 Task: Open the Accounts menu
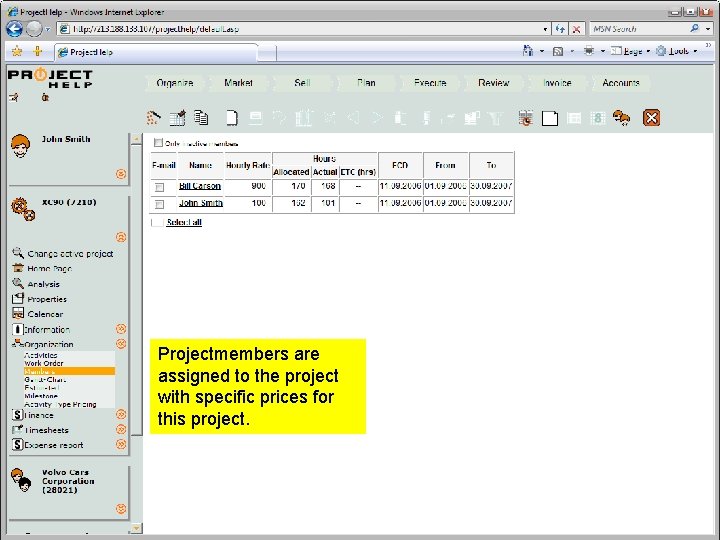(x=621, y=83)
